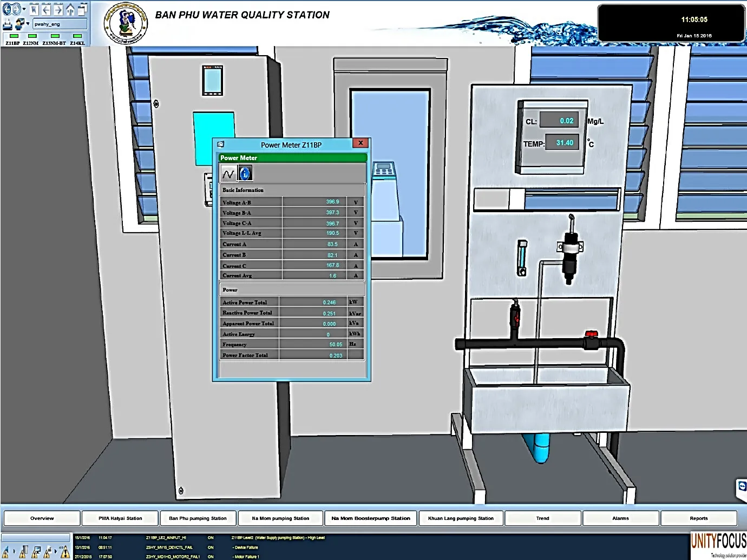Image resolution: width=747 pixels, height=560 pixels.
Task: Select the Z11BP status indicator
Action: pyautogui.click(x=14, y=36)
